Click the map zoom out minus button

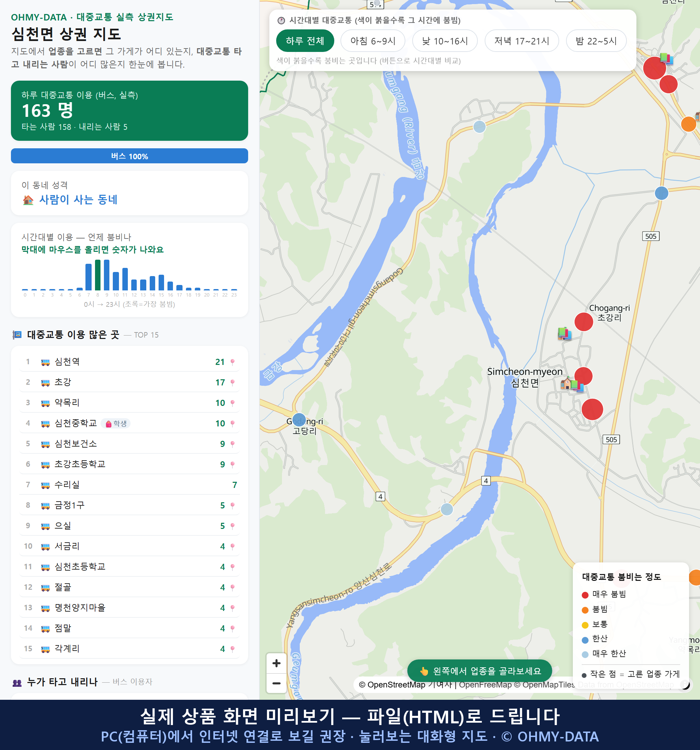pos(277,683)
